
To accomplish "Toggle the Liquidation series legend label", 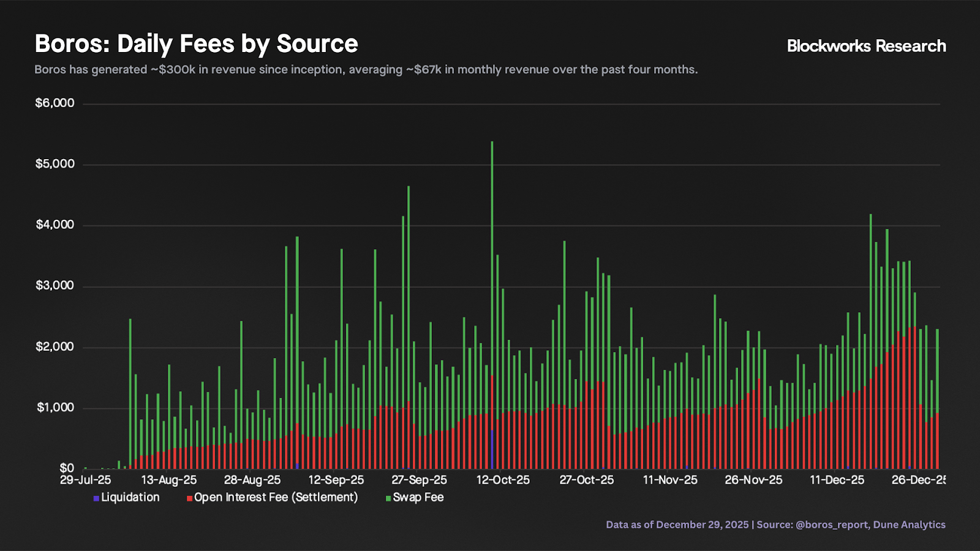I will click(x=130, y=498).
